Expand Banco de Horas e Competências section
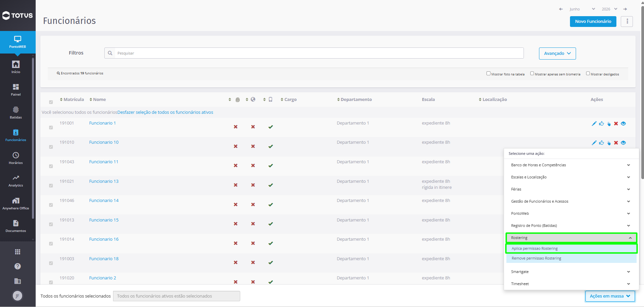Image resolution: width=644 pixels, height=307 pixels. tap(571, 165)
